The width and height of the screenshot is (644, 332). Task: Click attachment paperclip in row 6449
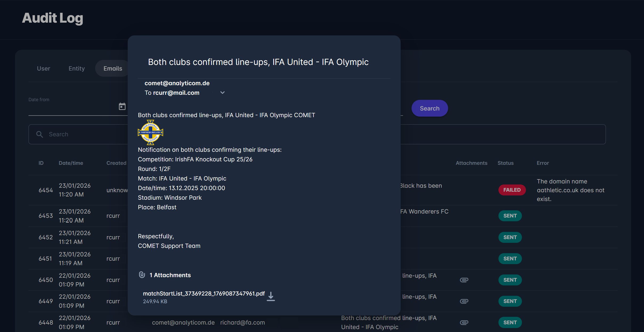[x=464, y=301]
